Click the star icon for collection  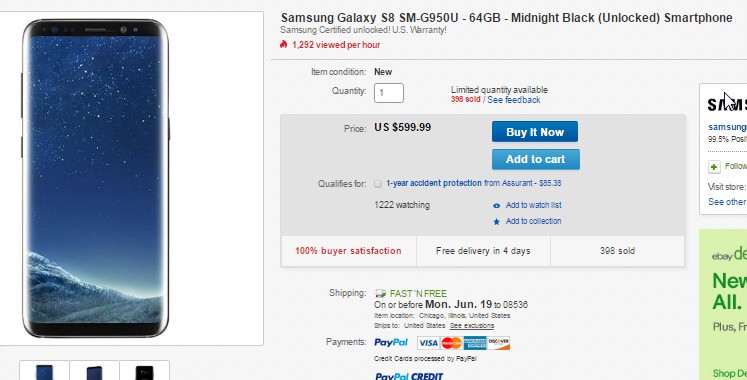(496, 221)
